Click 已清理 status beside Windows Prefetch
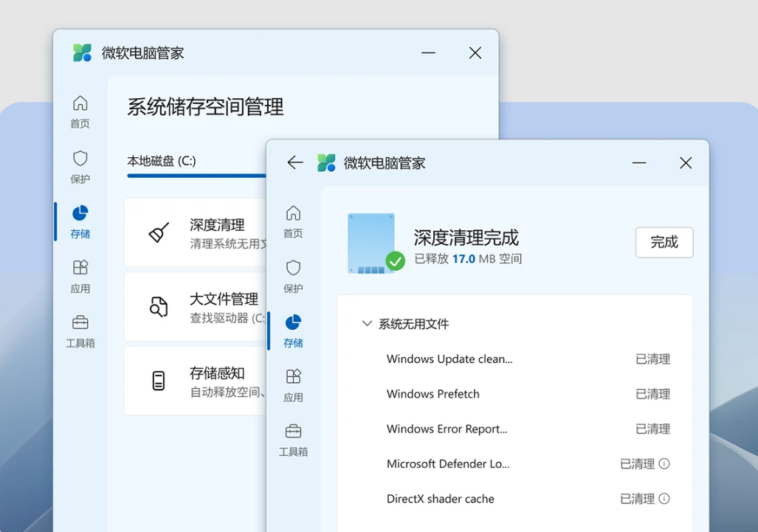Viewport: 758px width, 532px height. 652,394
